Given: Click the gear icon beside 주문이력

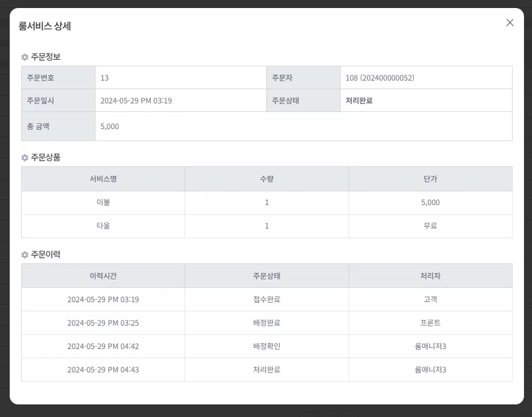Looking at the screenshot, I should (25, 255).
